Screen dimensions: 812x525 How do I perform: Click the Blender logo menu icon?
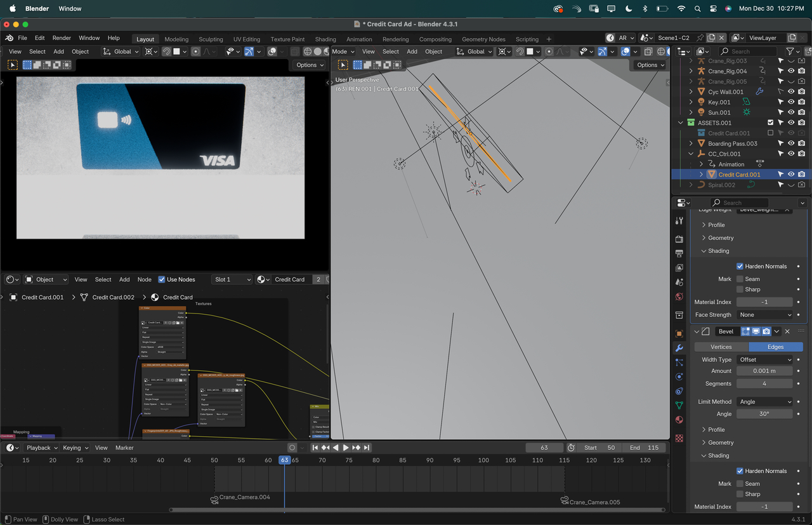coord(9,38)
